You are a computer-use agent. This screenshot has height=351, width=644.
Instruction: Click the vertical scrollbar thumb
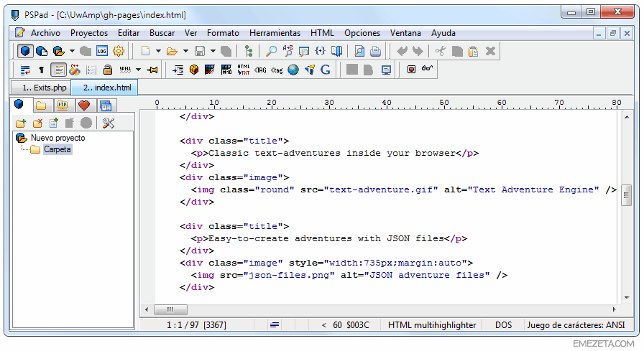pyautogui.click(x=626, y=195)
